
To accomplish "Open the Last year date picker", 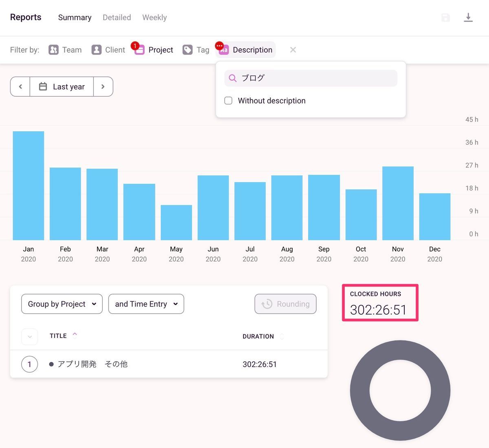I will [x=62, y=86].
